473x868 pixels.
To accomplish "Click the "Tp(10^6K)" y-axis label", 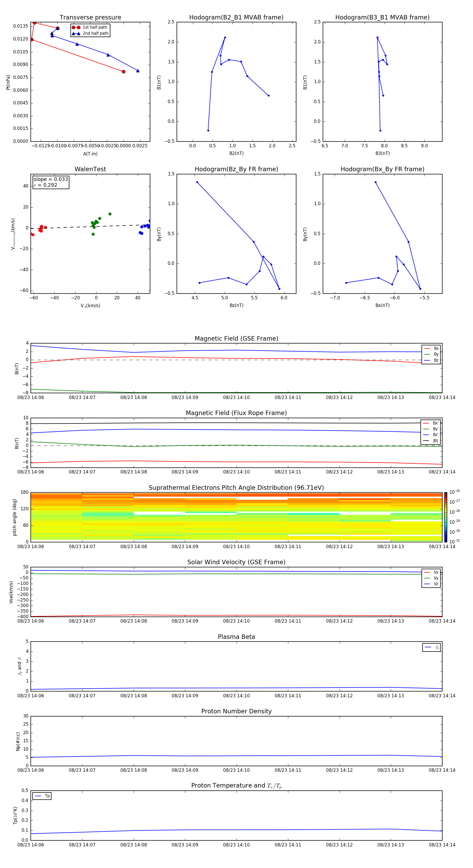I will click(x=15, y=816).
